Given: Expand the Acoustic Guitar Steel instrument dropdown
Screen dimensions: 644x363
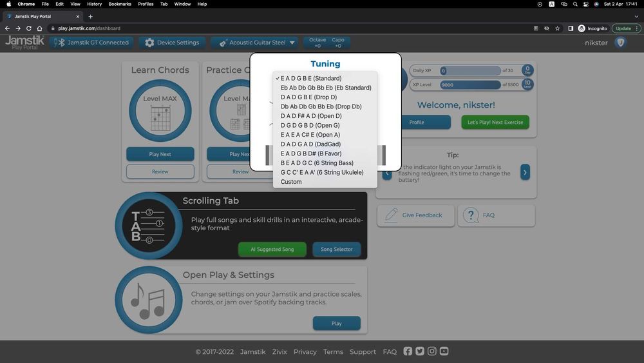Looking at the screenshot, I should (x=256, y=43).
